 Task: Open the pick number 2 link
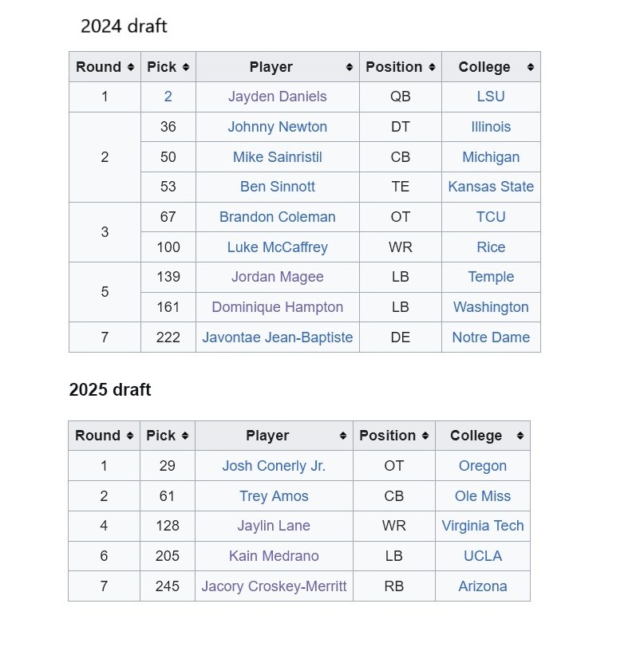click(168, 97)
